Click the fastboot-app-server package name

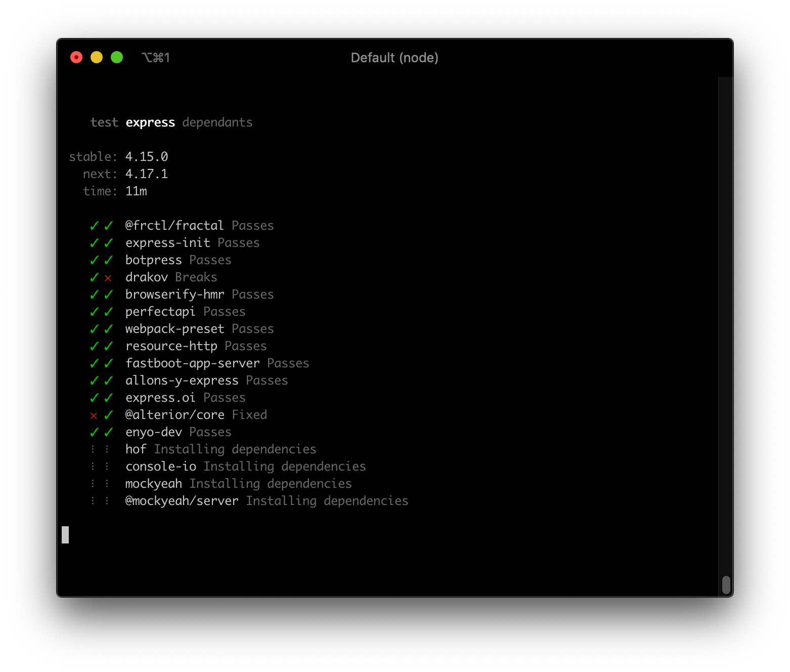[193, 363]
